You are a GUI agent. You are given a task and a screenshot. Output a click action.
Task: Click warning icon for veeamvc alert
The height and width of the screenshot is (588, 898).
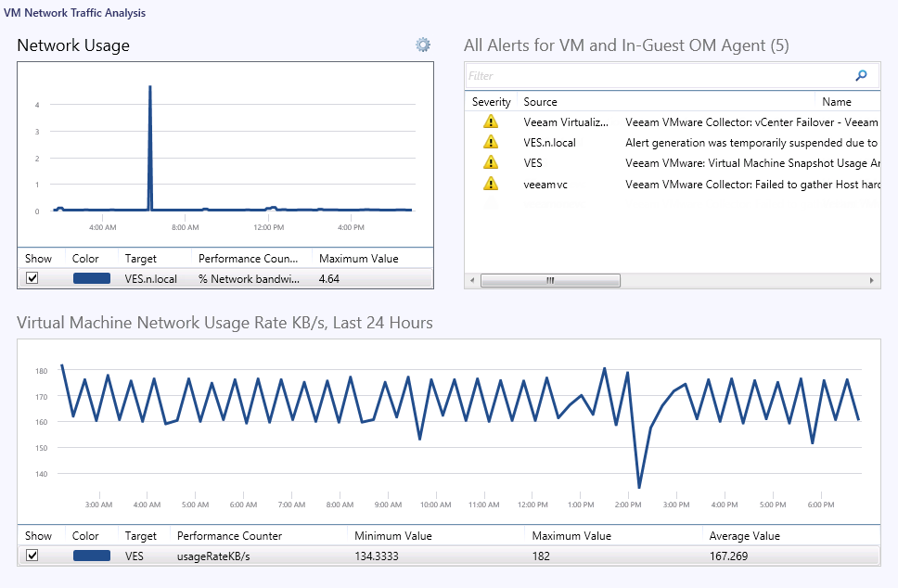(491, 184)
